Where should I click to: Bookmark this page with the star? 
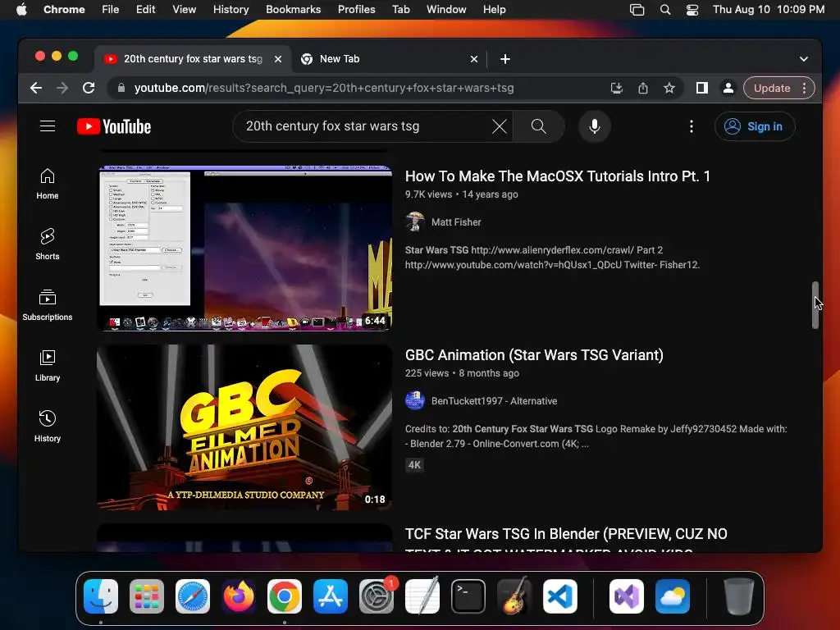click(669, 88)
